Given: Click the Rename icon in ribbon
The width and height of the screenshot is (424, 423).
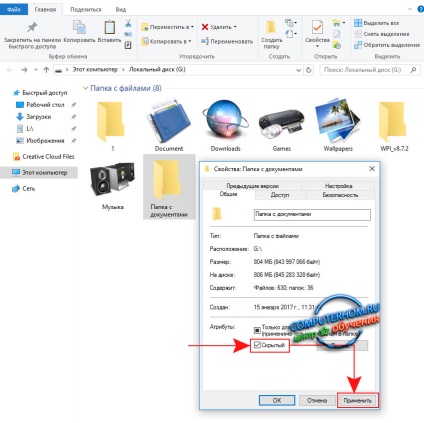Looking at the screenshot, I should click(205, 41).
